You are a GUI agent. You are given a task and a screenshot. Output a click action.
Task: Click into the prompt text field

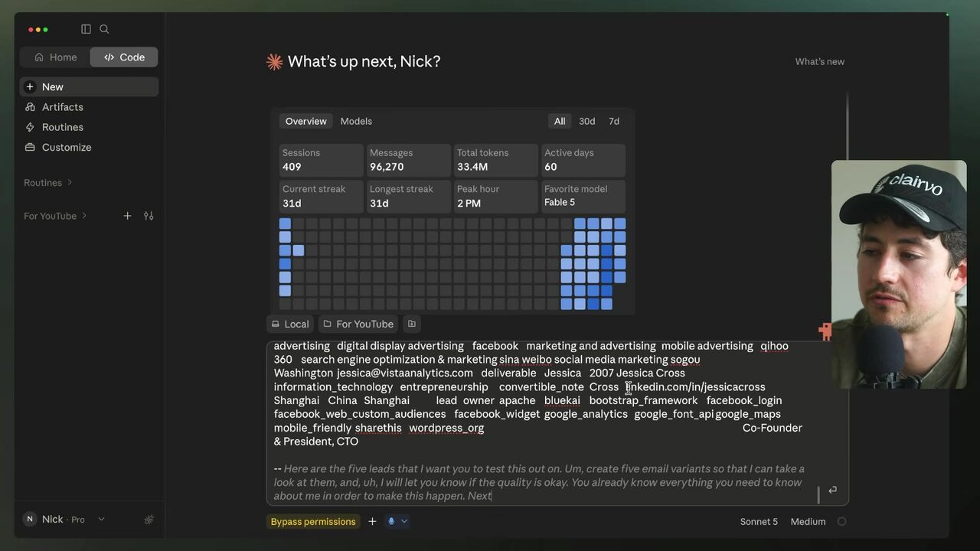557,422
